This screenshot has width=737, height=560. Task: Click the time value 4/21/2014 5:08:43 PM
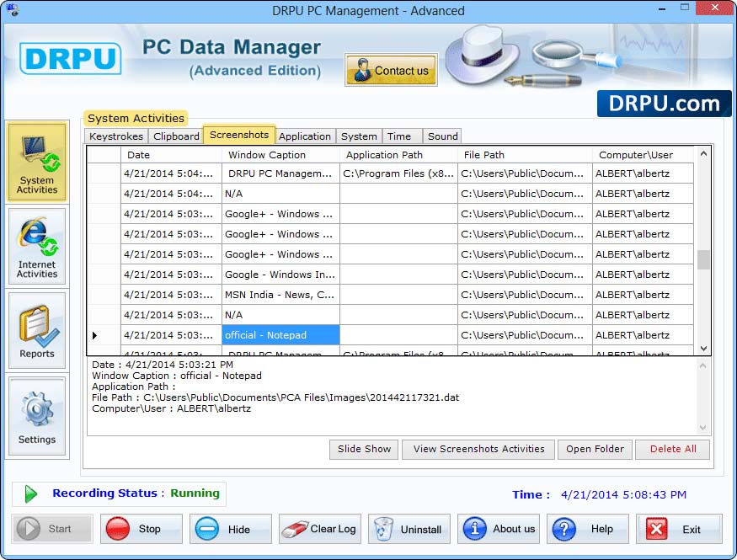point(623,494)
